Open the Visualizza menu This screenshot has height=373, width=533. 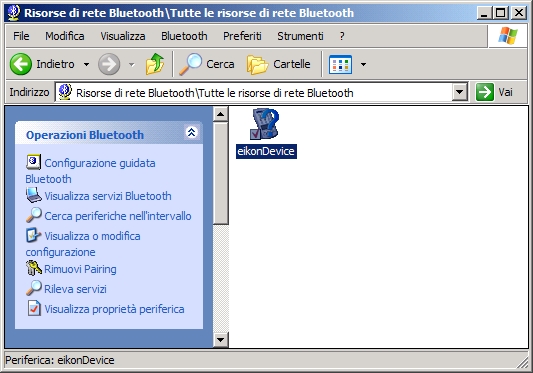123,36
